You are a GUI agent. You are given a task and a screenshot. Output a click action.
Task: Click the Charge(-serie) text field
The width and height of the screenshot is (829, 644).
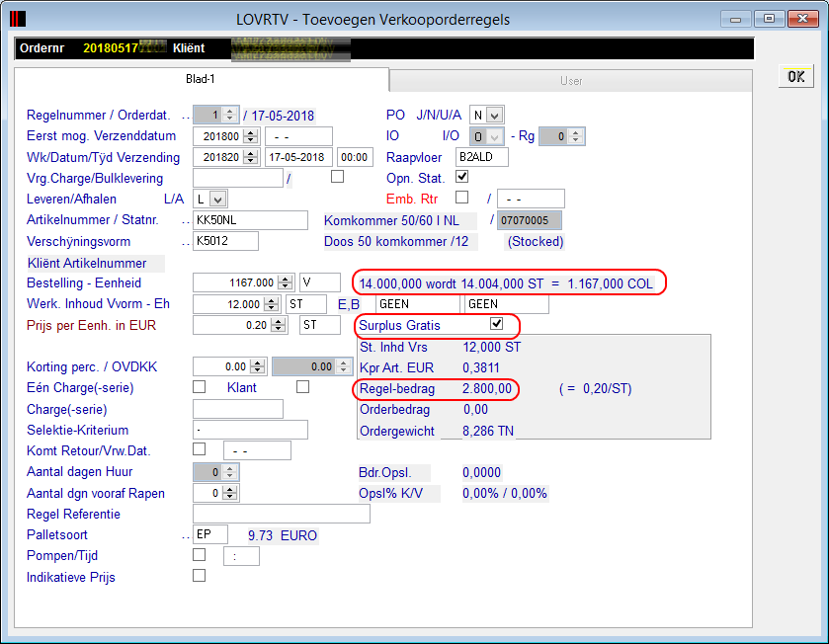point(238,409)
